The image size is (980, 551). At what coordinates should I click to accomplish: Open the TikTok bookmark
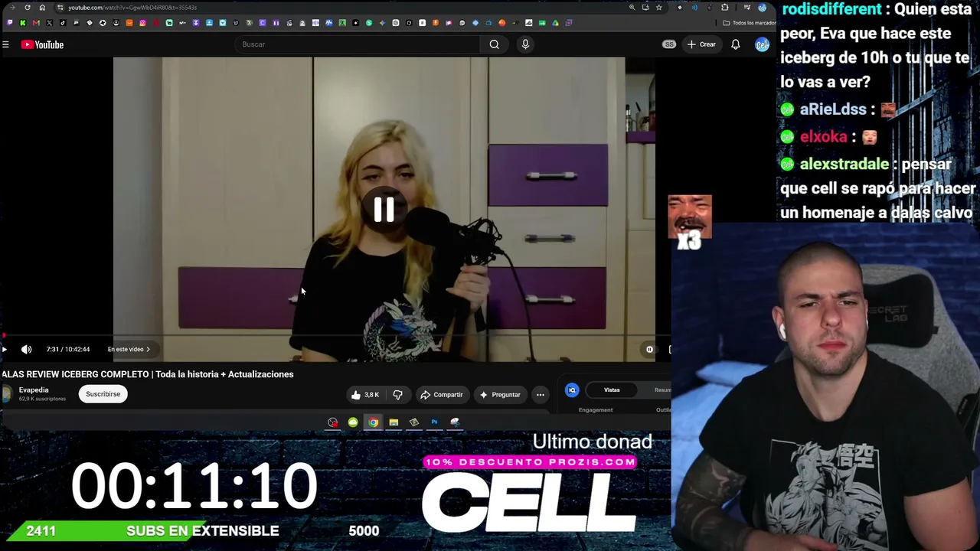click(x=63, y=23)
